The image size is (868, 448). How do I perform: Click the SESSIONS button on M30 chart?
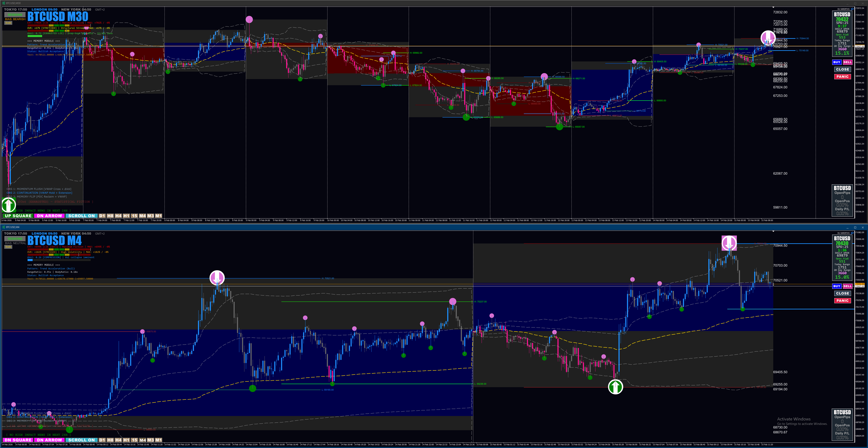click(15, 15)
